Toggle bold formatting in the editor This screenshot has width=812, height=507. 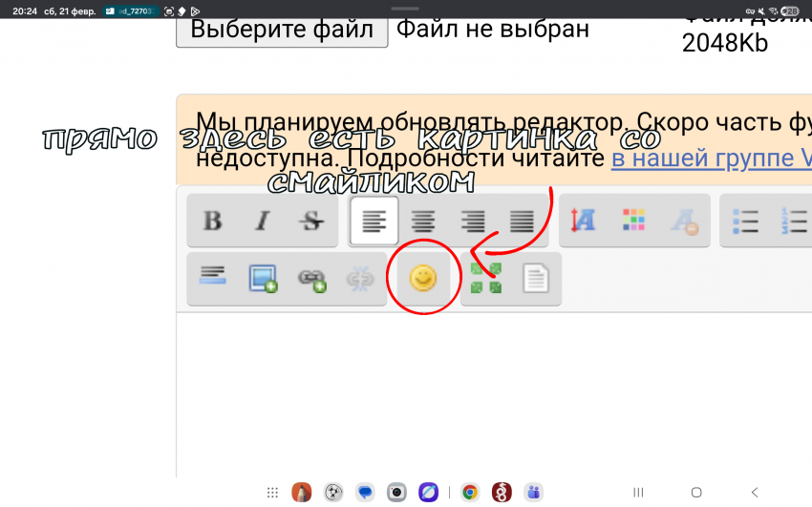pyautogui.click(x=212, y=221)
